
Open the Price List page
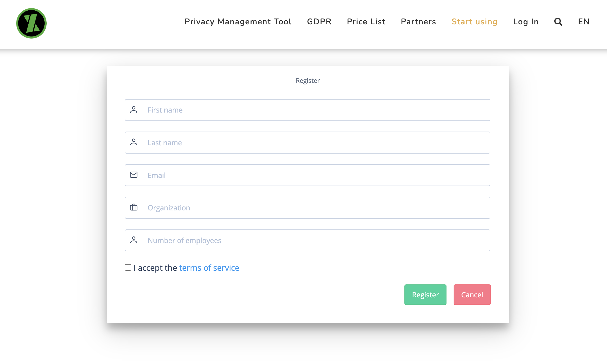click(366, 22)
